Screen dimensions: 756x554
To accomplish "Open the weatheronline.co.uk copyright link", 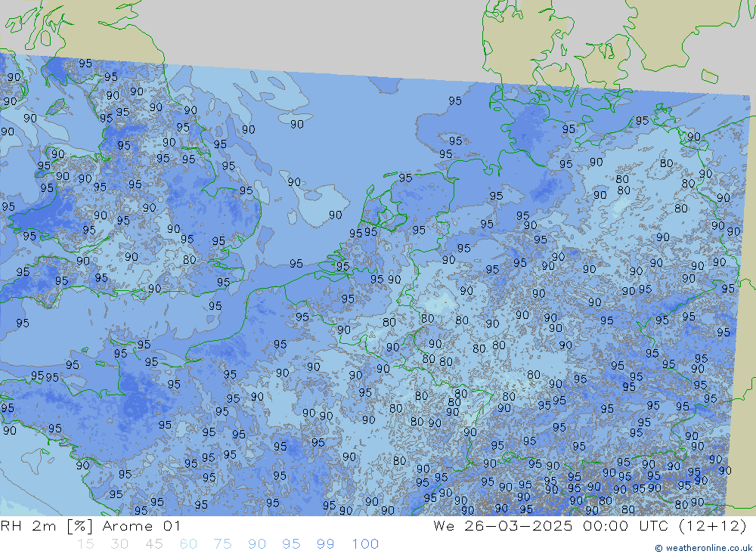I will (703, 548).
